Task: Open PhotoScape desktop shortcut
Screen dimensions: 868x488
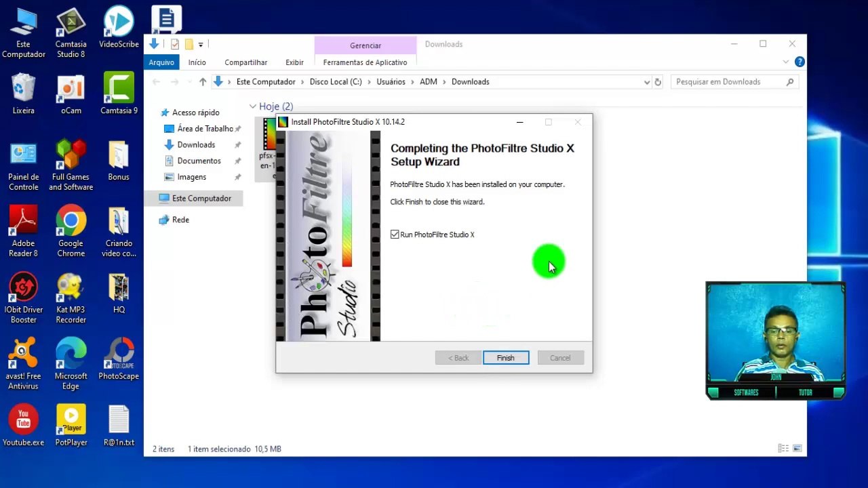Action: [119, 359]
